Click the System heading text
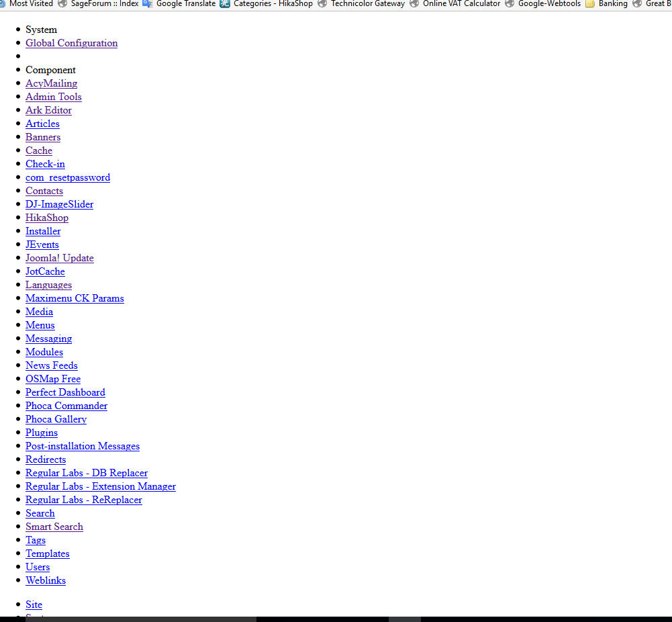672x622 pixels. point(41,30)
